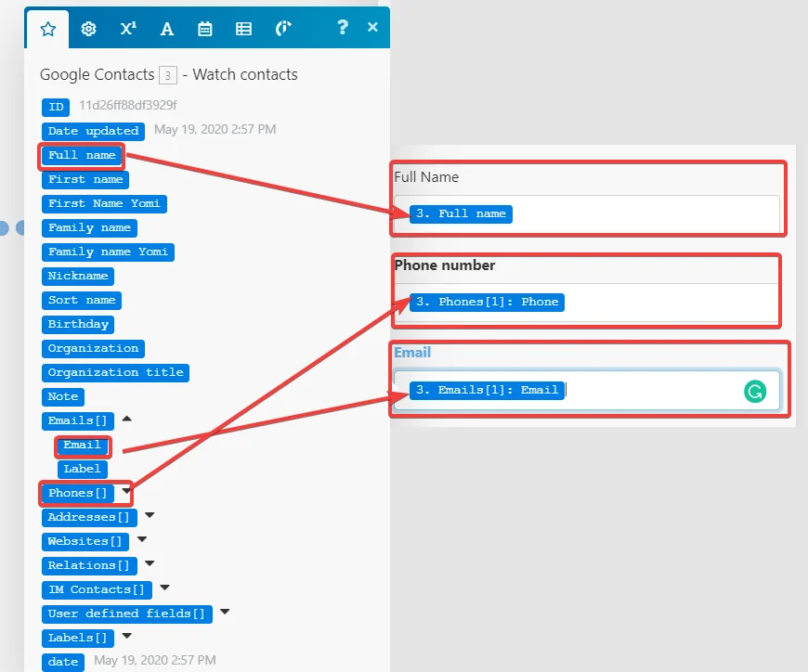Open the Grammarly icon in Email field

755,392
